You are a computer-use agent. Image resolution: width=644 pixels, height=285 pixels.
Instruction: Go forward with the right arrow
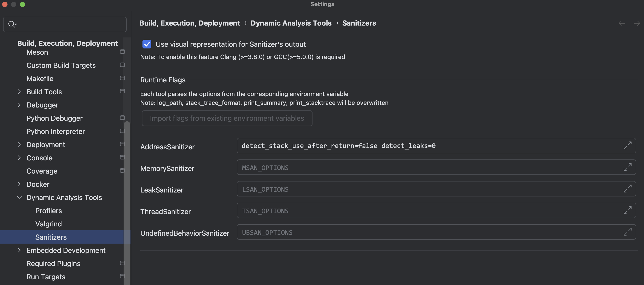pyautogui.click(x=637, y=24)
